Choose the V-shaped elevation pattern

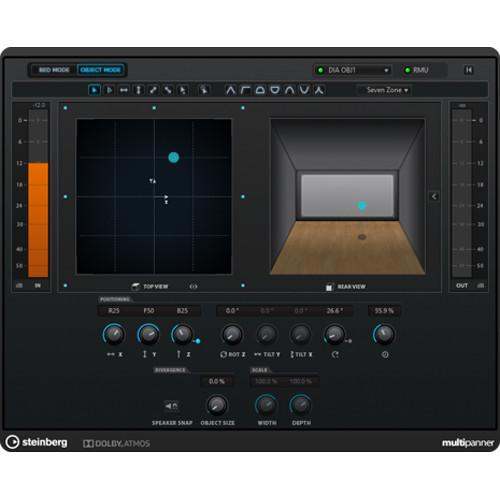point(304,90)
